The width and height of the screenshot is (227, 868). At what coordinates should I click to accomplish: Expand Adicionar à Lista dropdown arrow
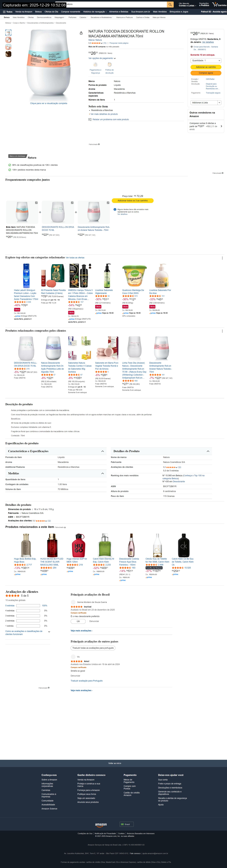pos(219,102)
